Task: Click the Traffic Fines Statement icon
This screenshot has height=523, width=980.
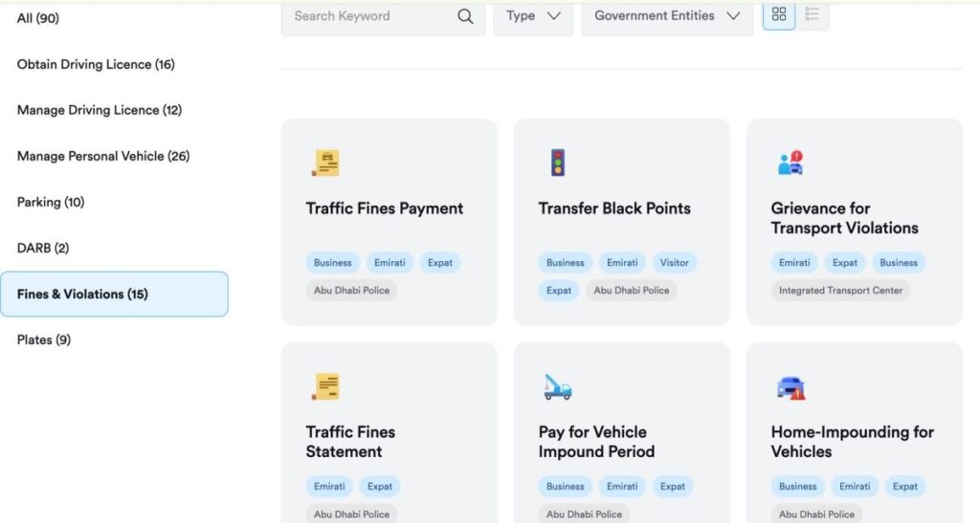Action: coord(325,386)
